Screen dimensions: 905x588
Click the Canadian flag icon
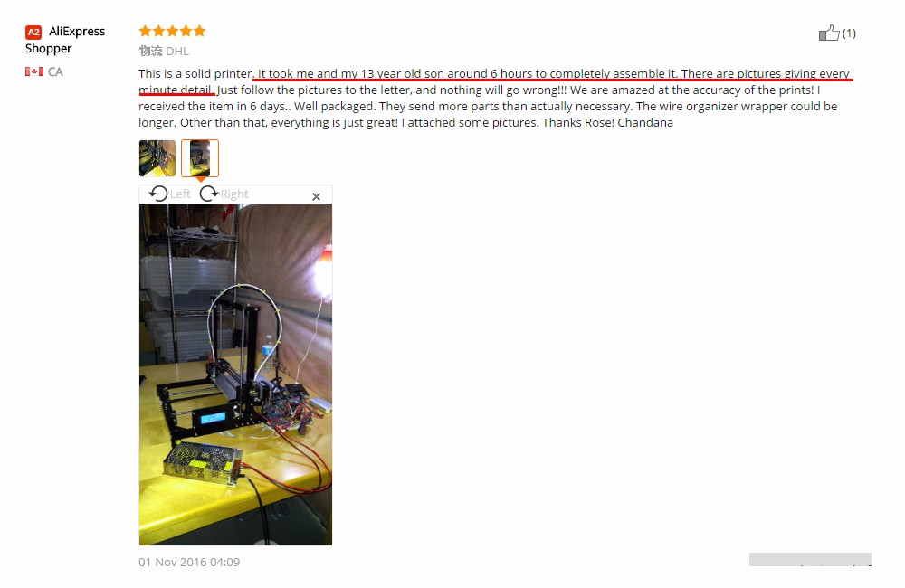pos(34,71)
